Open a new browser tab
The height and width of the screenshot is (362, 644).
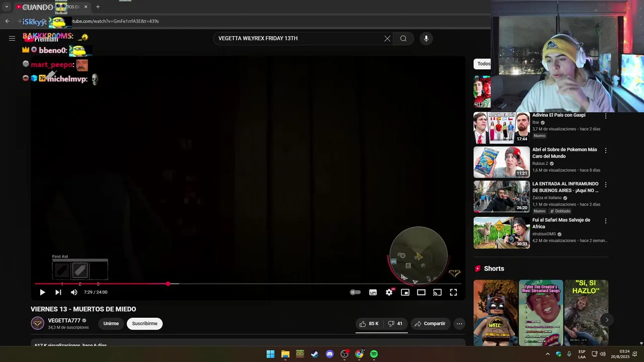click(x=98, y=7)
